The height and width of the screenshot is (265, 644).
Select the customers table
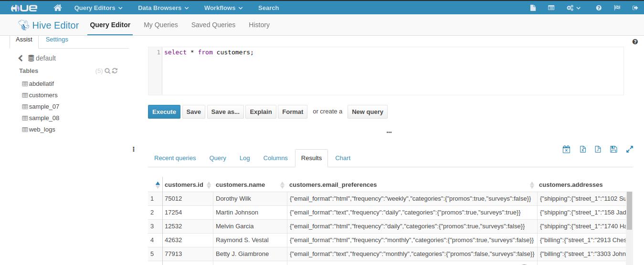(43, 95)
